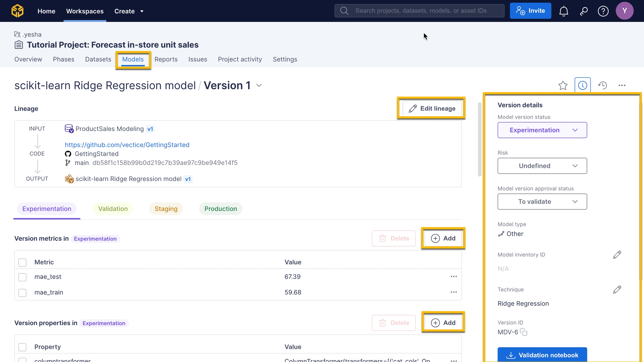Star this model version as favorite
The image size is (644, 362).
click(563, 85)
